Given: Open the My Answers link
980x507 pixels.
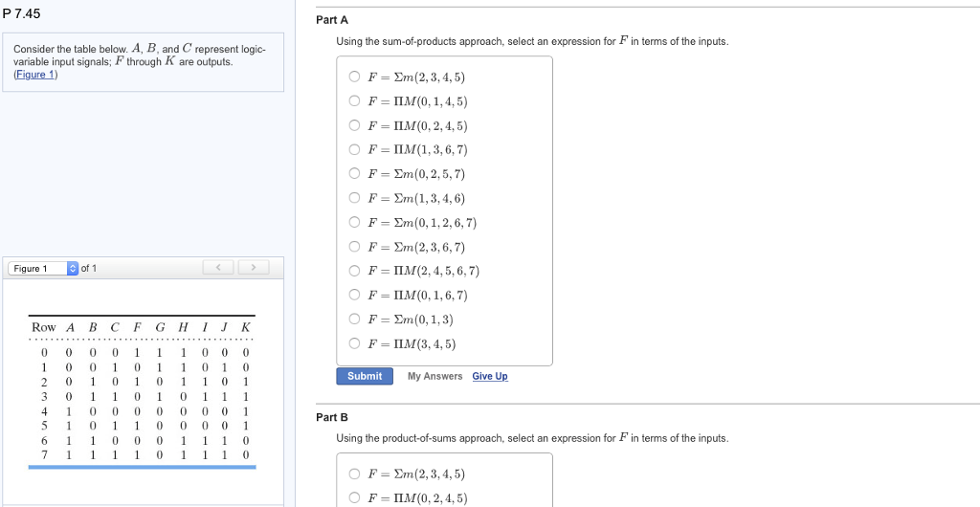Looking at the screenshot, I should (x=434, y=377).
